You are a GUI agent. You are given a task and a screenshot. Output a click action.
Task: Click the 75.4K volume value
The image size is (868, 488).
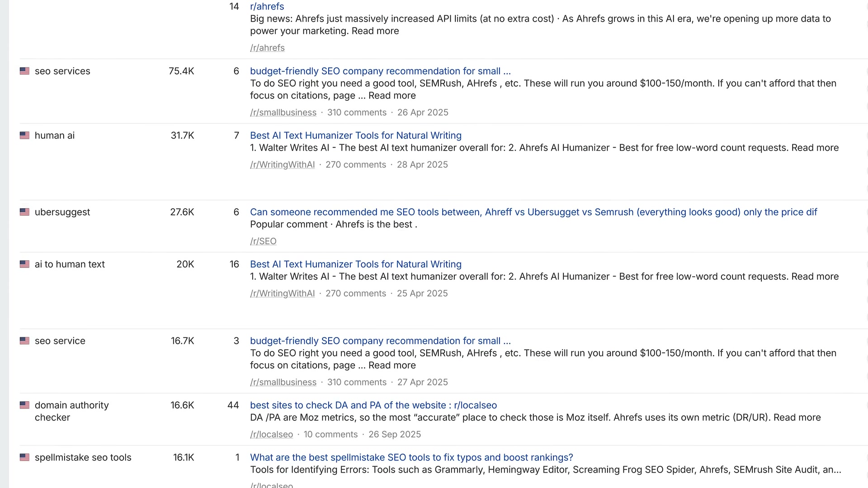click(181, 71)
